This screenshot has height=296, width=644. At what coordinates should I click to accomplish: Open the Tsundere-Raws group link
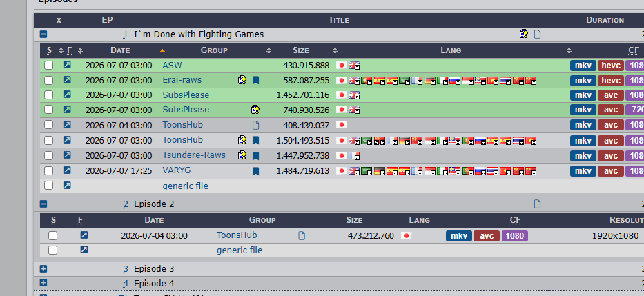pyautogui.click(x=194, y=155)
